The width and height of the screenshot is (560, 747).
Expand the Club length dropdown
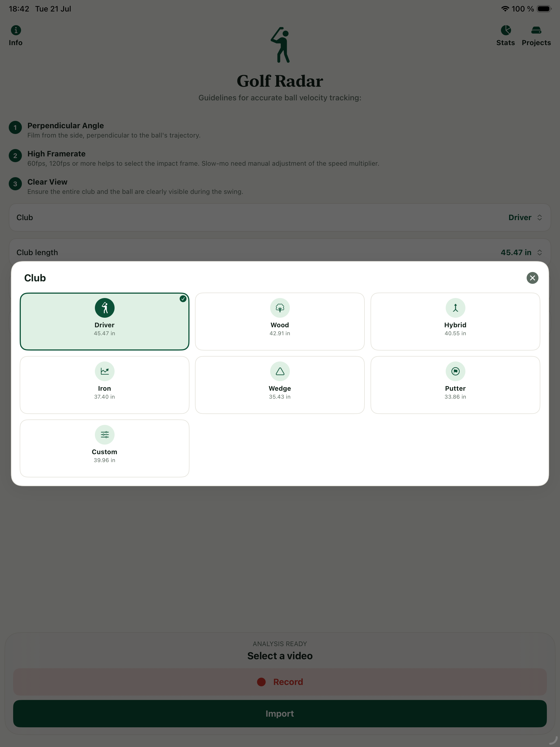280,252
